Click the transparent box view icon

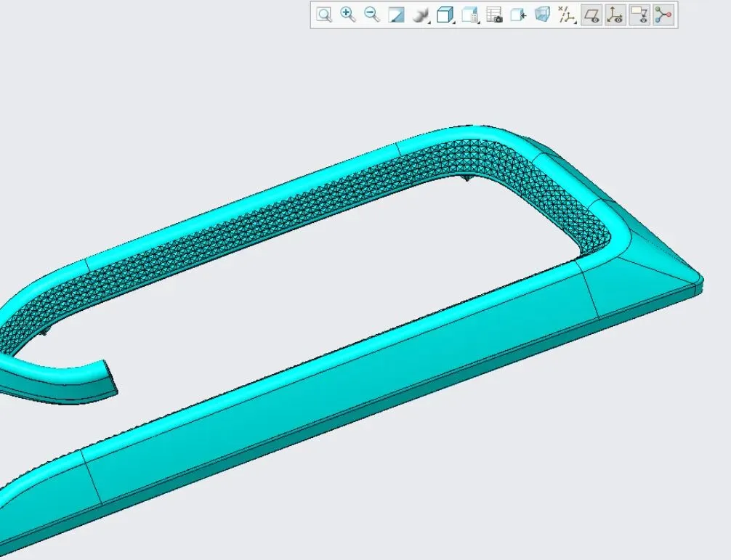[x=542, y=15]
